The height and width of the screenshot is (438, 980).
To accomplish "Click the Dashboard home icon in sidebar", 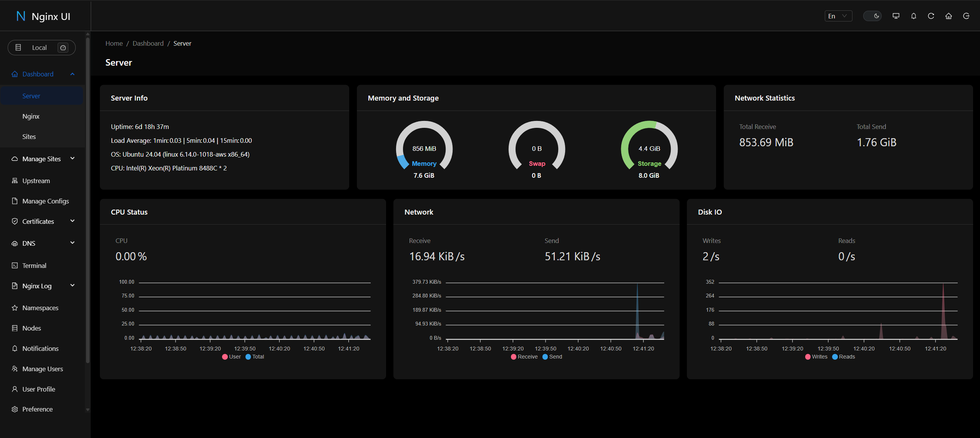I will [15, 74].
